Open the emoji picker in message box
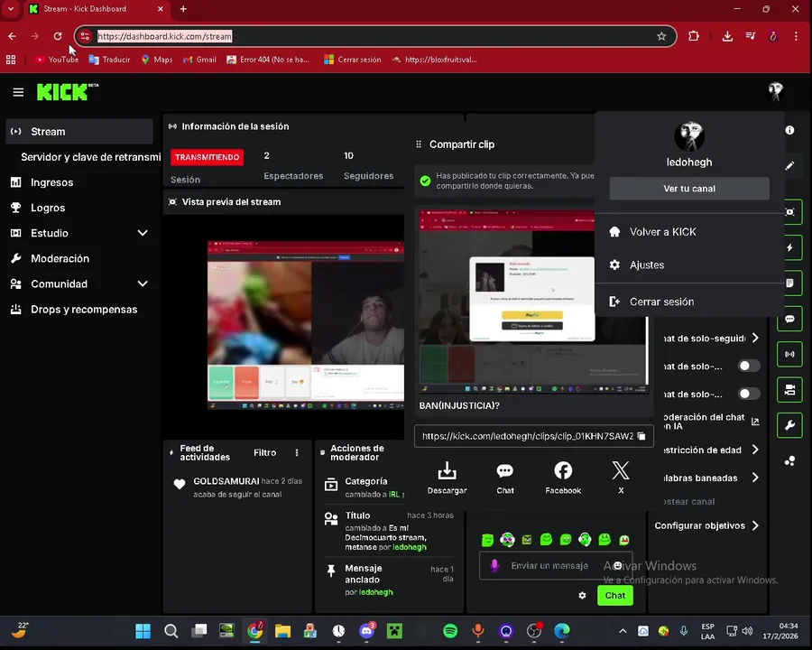This screenshot has width=812, height=650. 617,565
